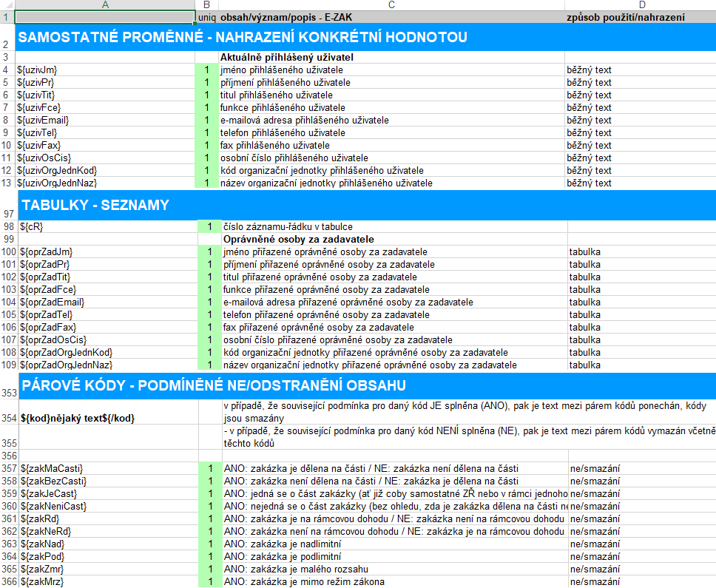
Task: Select the ${uzivEmail} variable cell
Action: [x=104, y=120]
